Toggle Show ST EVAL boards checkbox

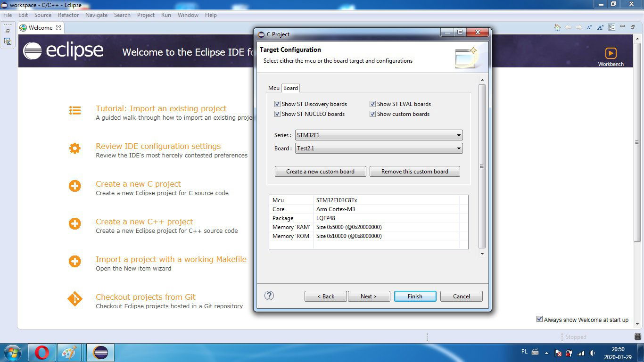[372, 104]
